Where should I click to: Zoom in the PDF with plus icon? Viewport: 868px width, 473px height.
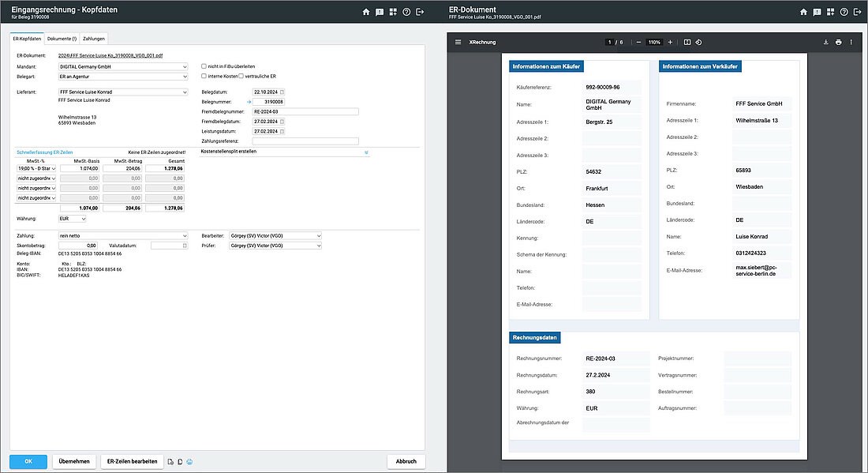coord(670,42)
